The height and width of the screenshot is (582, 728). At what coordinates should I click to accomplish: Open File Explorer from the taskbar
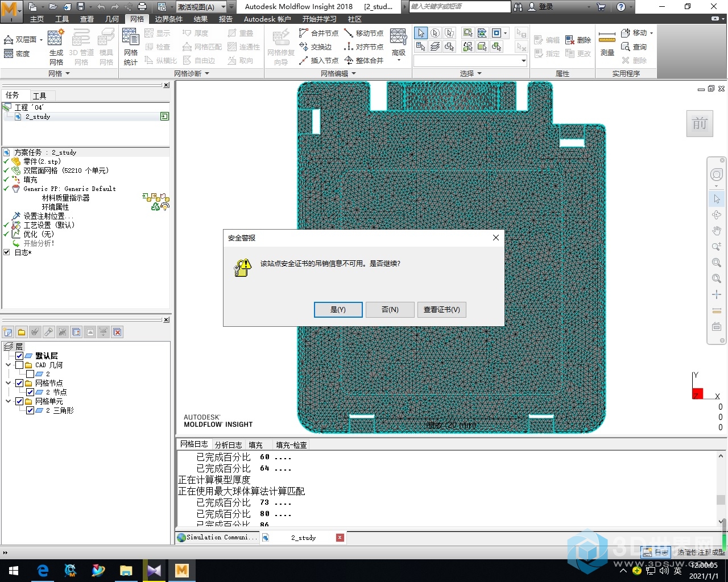(x=126, y=570)
